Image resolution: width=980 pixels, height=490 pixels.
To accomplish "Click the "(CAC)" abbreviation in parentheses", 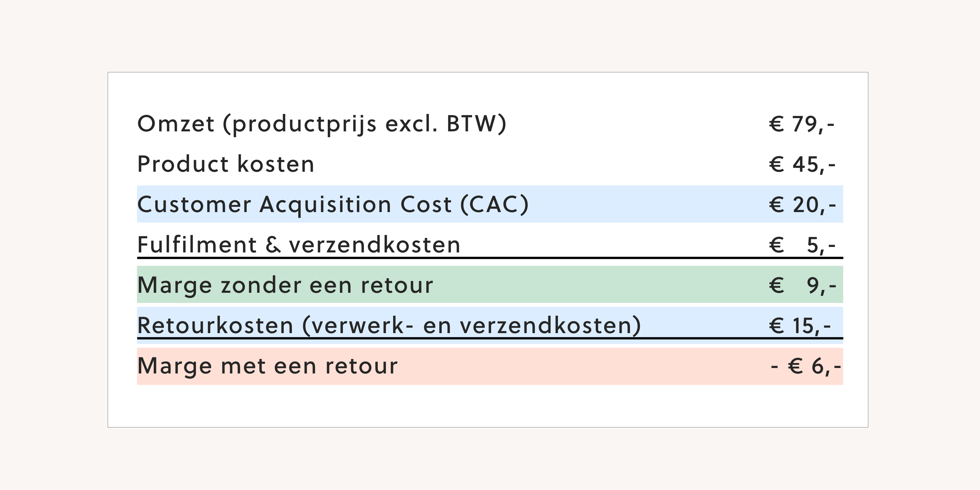I will point(494,204).
